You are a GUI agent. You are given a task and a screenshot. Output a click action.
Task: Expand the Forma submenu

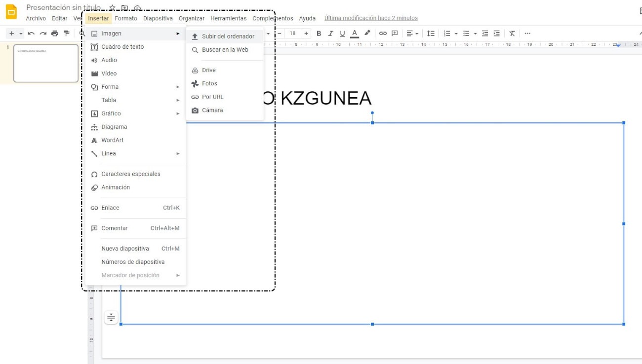tap(136, 87)
